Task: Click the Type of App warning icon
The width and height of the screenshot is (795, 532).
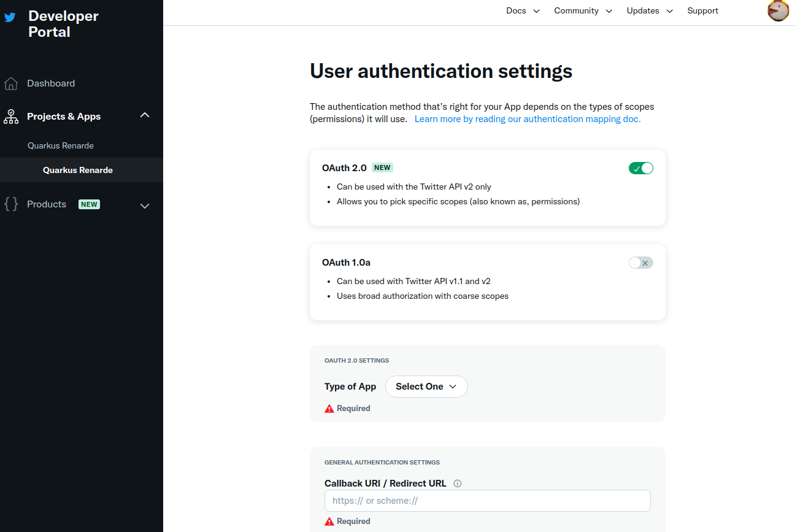Action: pos(329,409)
